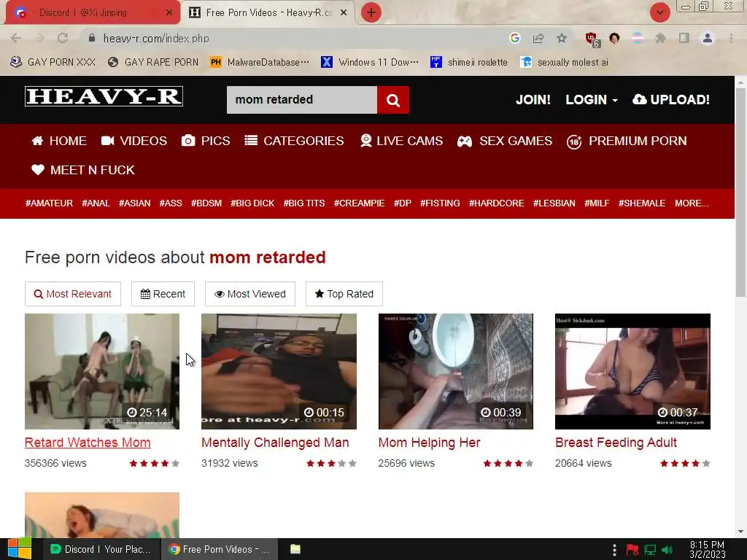The height and width of the screenshot is (560, 747).
Task: Click the network monitor tray icon
Action: tap(650, 550)
